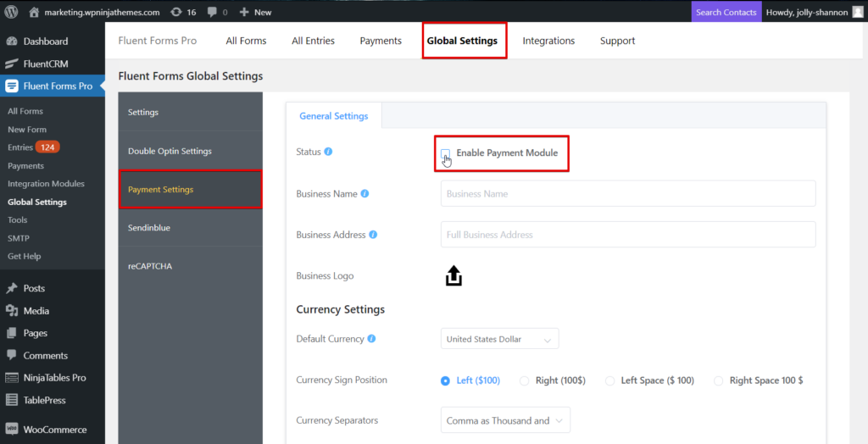Click the comments bubble icon in admin bar
This screenshot has width=868, height=444.
pos(212,12)
